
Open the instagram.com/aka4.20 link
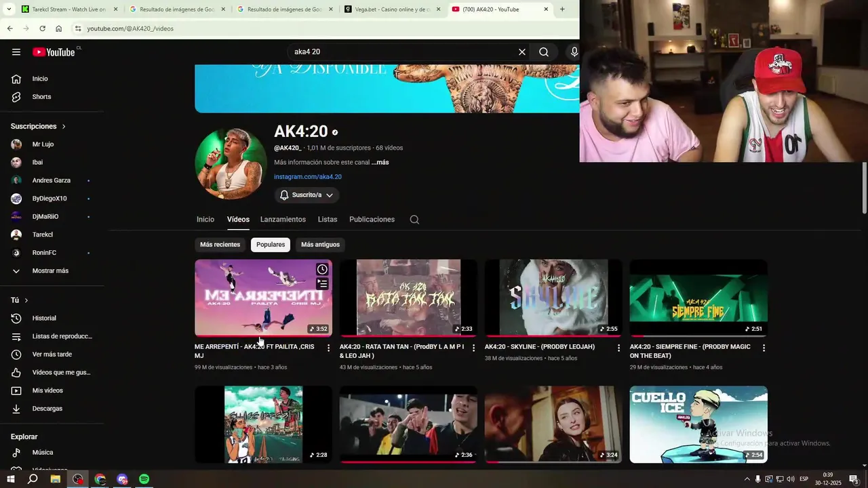pos(308,177)
